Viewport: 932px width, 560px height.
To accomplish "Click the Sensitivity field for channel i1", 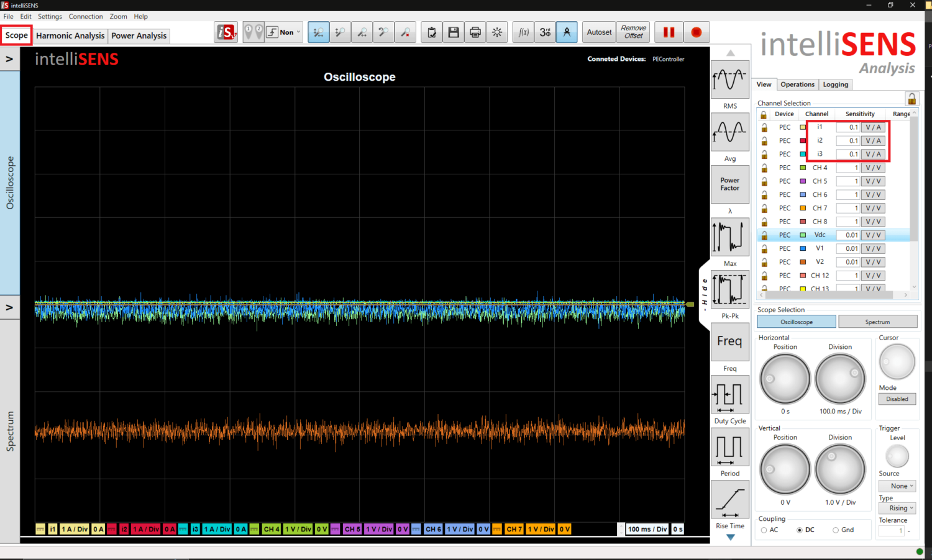I will 849,127.
